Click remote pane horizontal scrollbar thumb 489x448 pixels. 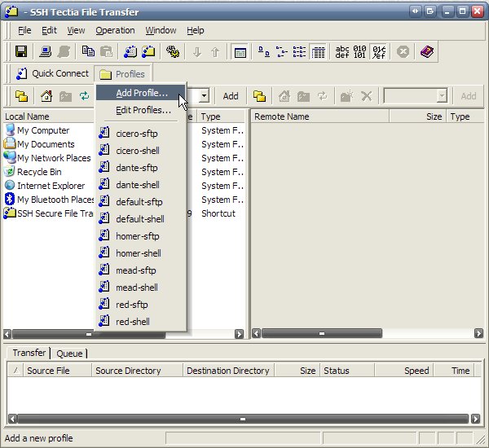(x=322, y=334)
